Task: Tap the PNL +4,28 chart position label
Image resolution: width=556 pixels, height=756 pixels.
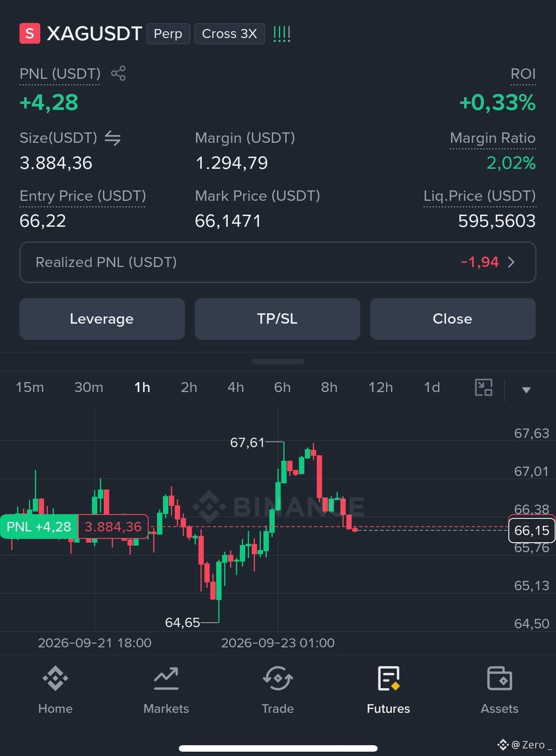Action: click(x=39, y=527)
